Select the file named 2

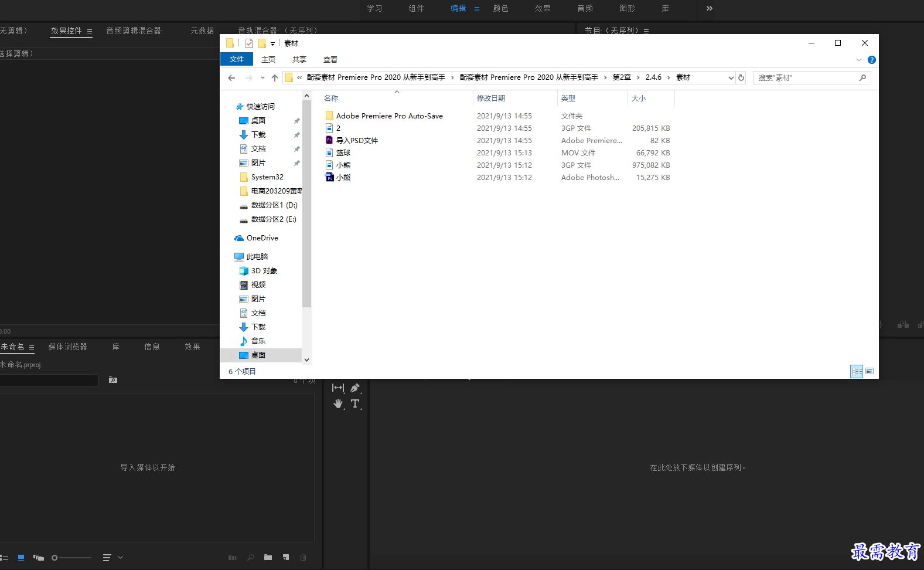[x=338, y=128]
